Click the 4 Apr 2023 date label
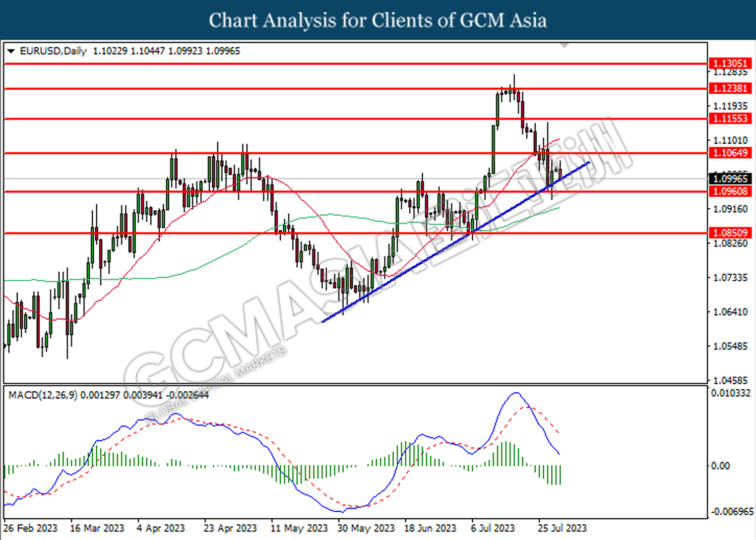Image resolution: width=756 pixels, height=540 pixels. (161, 528)
